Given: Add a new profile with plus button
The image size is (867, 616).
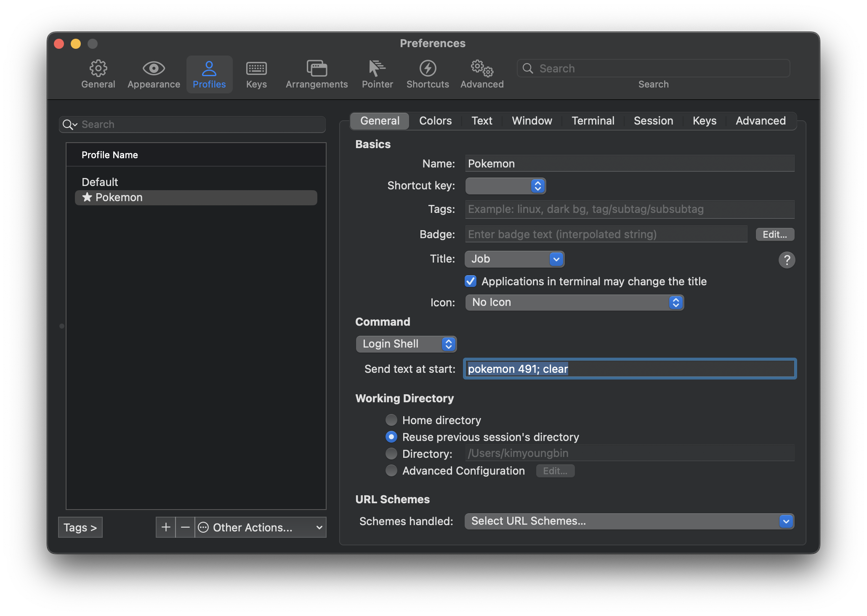Looking at the screenshot, I should click(166, 527).
